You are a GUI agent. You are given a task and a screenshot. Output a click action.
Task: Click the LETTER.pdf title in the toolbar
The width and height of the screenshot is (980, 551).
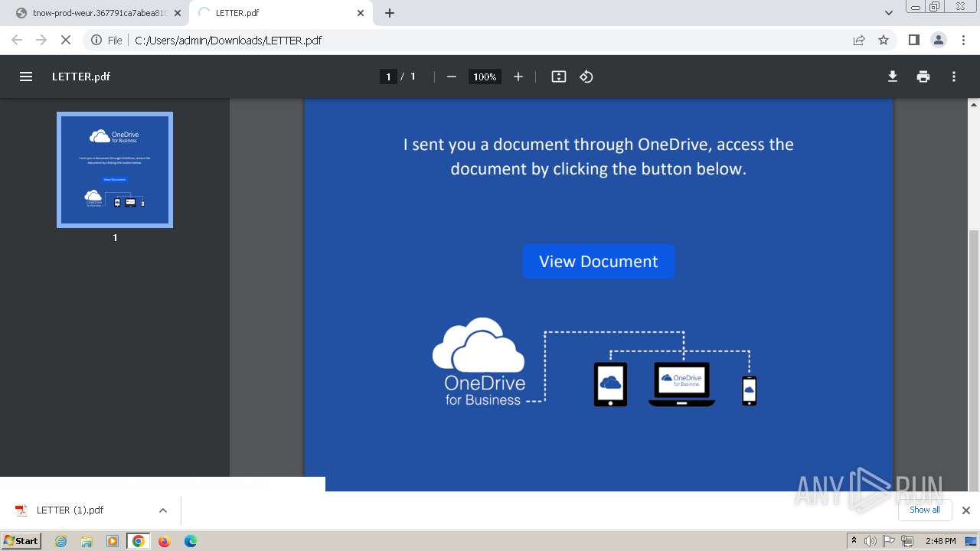pyautogui.click(x=81, y=77)
